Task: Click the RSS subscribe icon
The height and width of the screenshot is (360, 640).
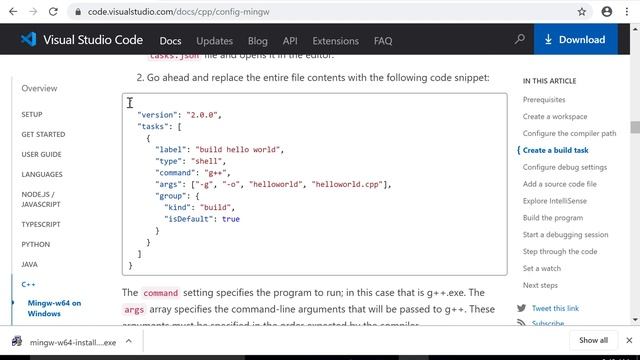Action: tap(521, 323)
